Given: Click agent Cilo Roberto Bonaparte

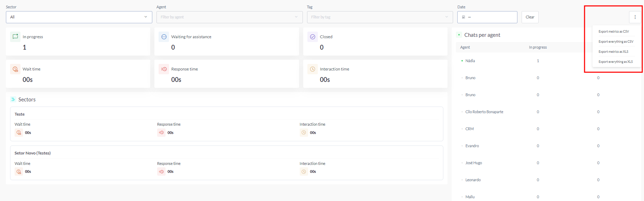Looking at the screenshot, I should [484, 112].
